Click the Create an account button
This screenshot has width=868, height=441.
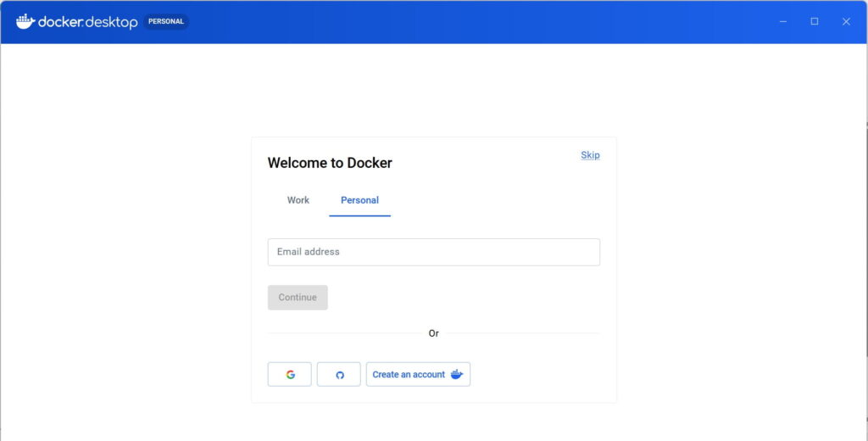(418, 375)
